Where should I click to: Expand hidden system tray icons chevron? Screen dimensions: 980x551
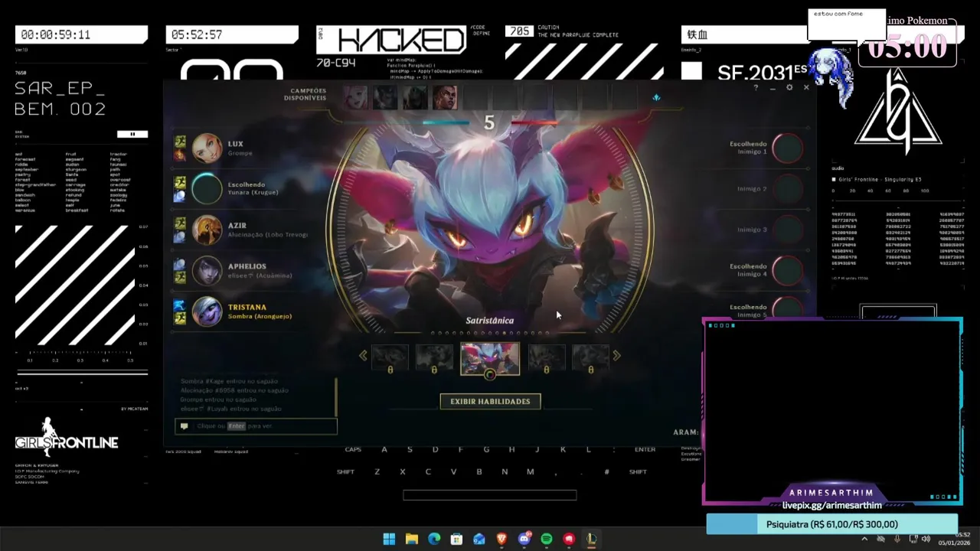(864, 539)
